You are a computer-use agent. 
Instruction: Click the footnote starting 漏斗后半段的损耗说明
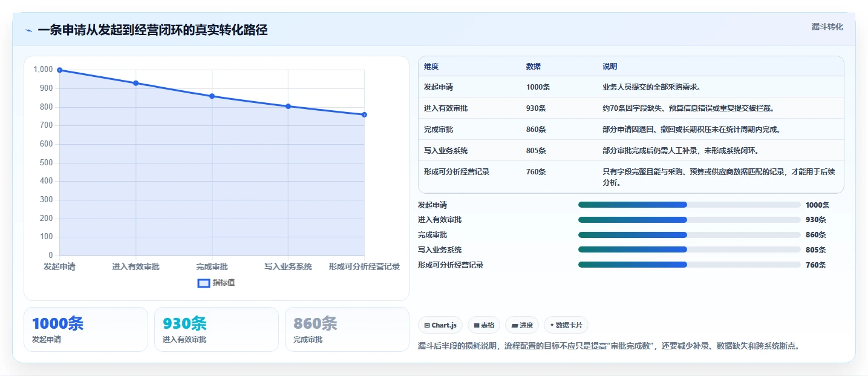(x=609, y=346)
